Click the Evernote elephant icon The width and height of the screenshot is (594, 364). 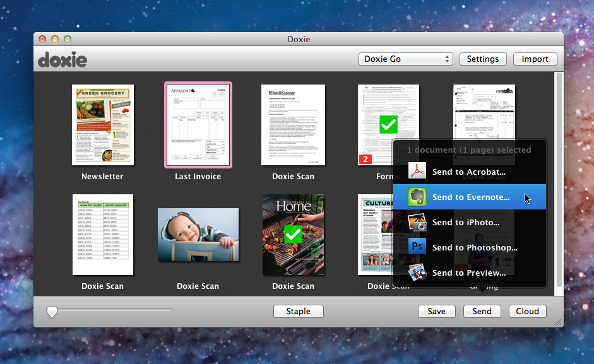pos(417,197)
